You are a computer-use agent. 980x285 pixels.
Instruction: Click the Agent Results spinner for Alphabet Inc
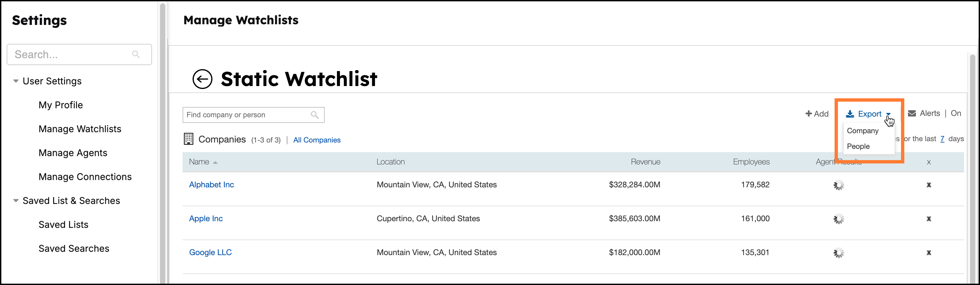click(838, 185)
